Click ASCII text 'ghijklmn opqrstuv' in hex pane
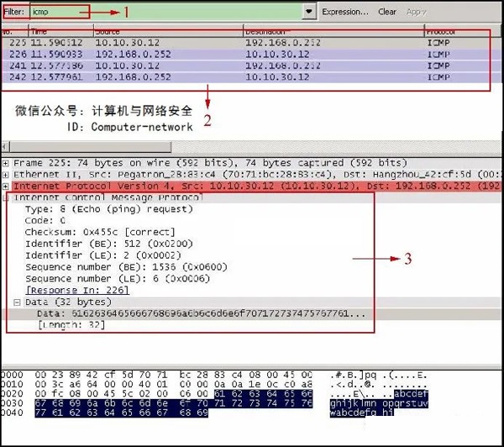The image size is (504, 447). pyautogui.click(x=379, y=403)
